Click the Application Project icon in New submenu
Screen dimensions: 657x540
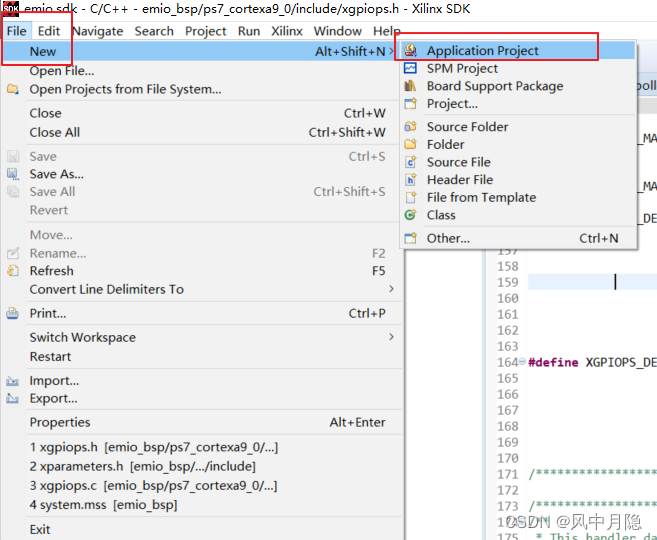click(x=410, y=50)
